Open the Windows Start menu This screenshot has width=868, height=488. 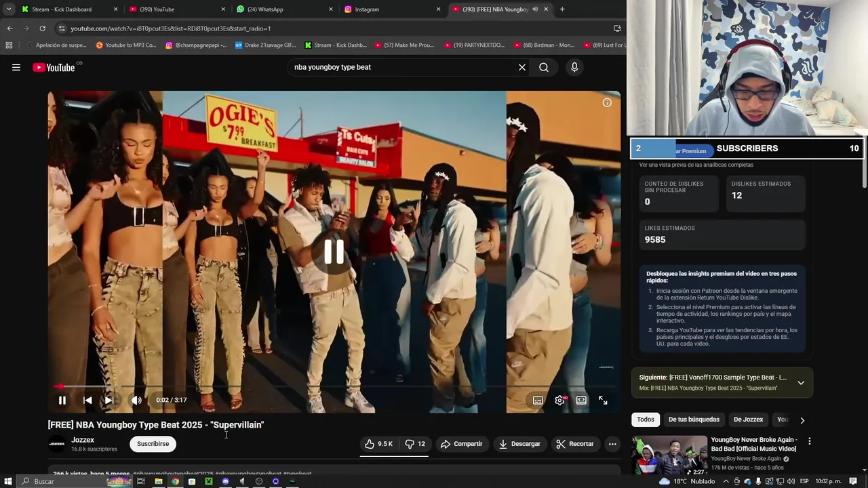pos(8,481)
